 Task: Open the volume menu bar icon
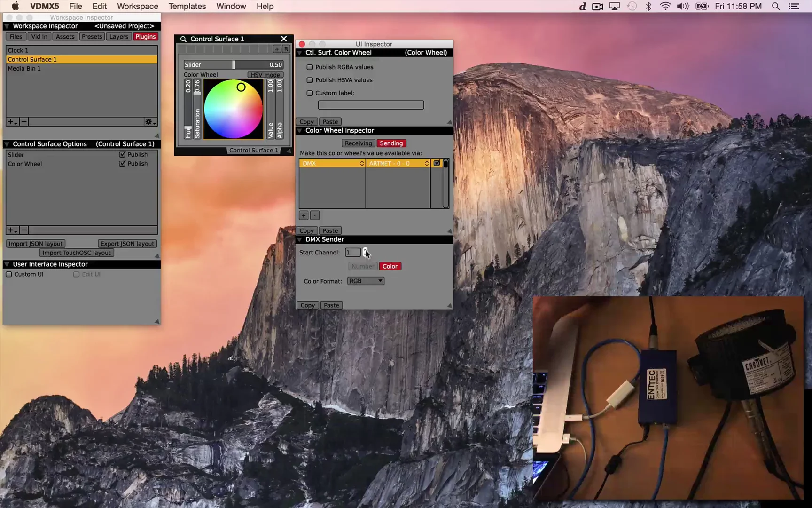(x=682, y=6)
